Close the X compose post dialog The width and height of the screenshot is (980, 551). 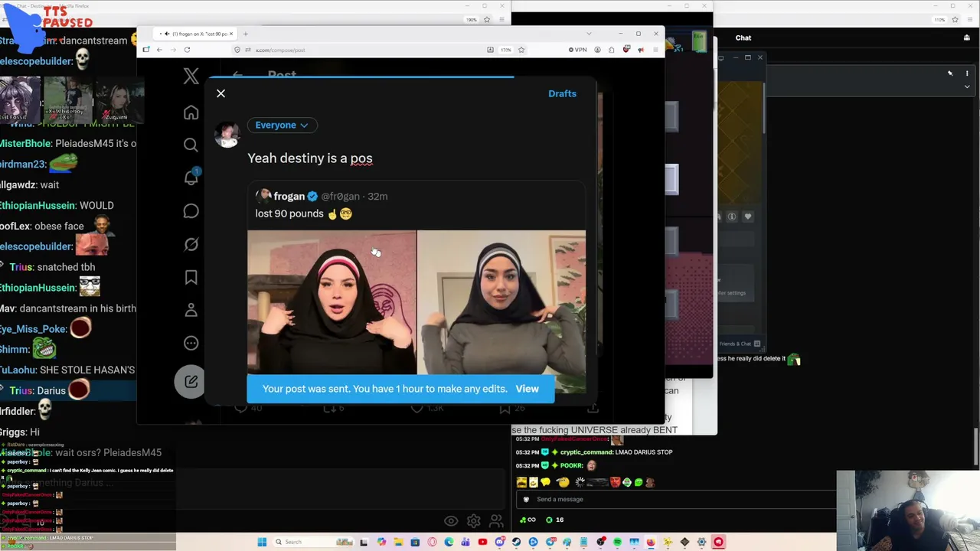coord(220,93)
